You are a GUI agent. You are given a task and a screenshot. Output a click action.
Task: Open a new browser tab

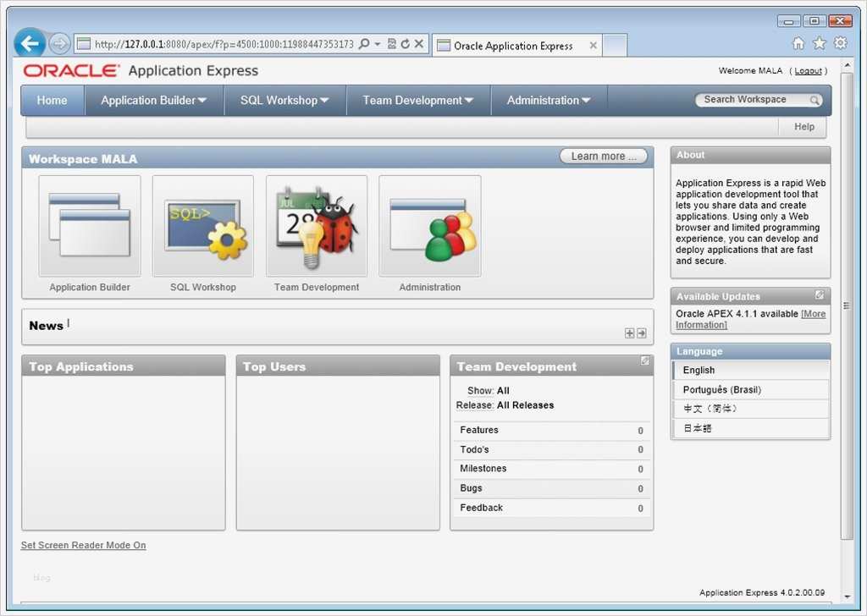click(615, 46)
